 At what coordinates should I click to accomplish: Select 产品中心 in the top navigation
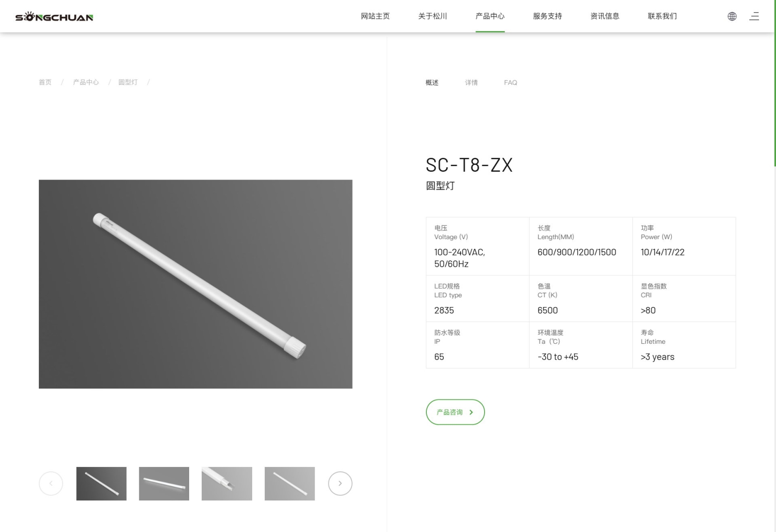(x=490, y=16)
